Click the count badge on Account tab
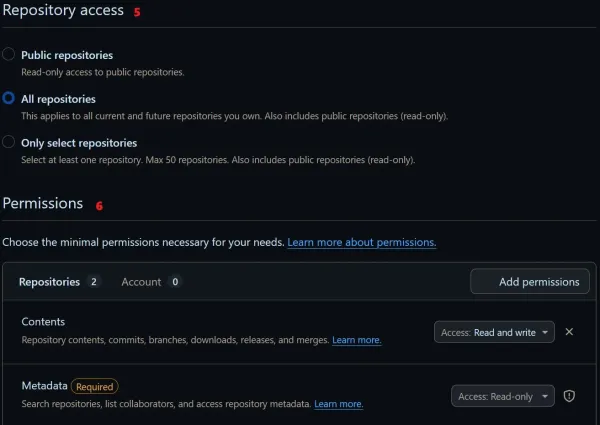Screen dimensions: 600x425 175,282
